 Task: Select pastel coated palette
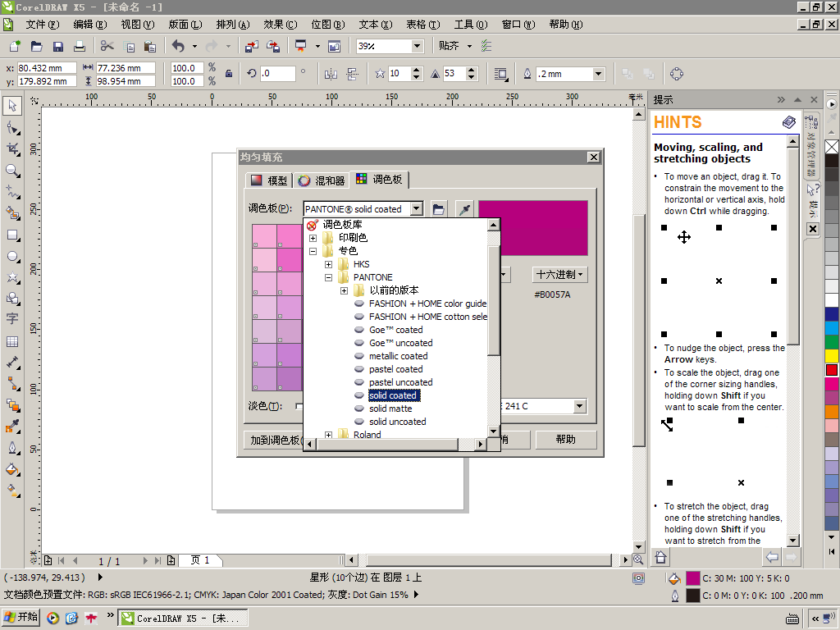[x=395, y=369]
